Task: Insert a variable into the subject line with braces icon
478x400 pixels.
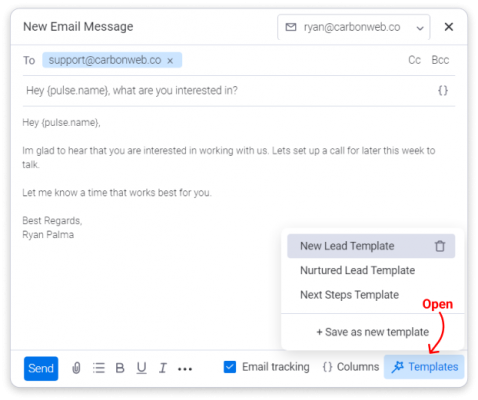Action: [x=443, y=90]
